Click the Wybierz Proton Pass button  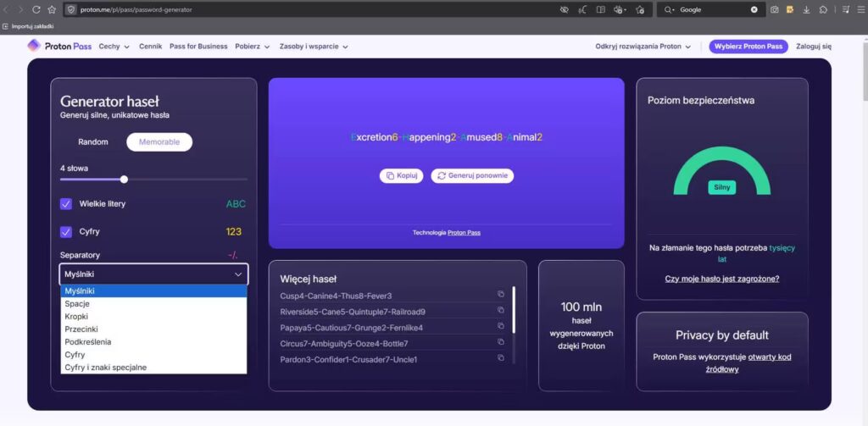(x=748, y=47)
